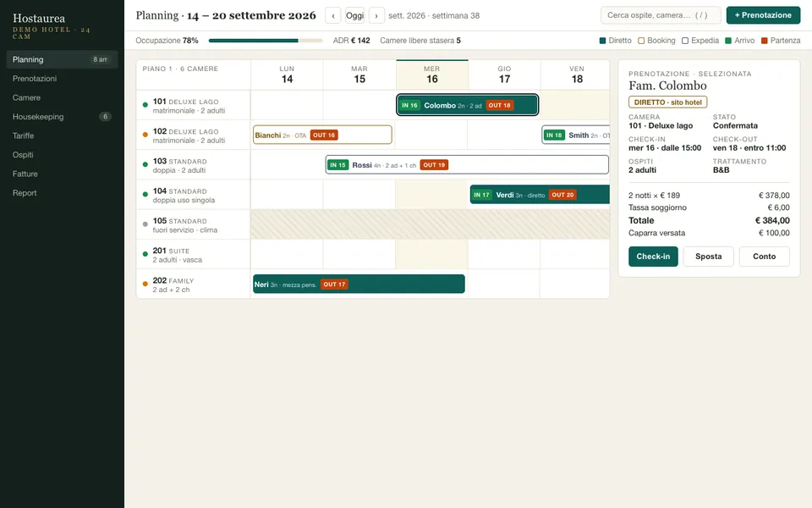Image resolution: width=812 pixels, height=508 pixels.
Task: Click IN 17 badge on Verdi booking
Action: click(x=481, y=195)
